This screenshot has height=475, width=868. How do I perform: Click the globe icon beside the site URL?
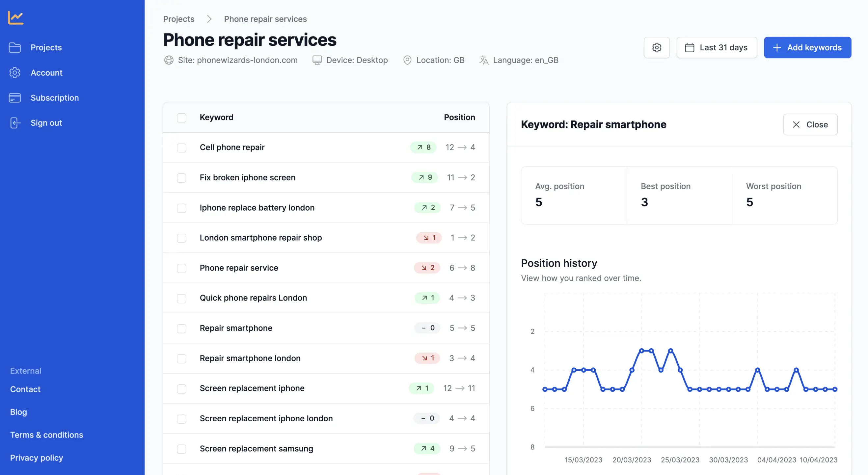pos(169,60)
